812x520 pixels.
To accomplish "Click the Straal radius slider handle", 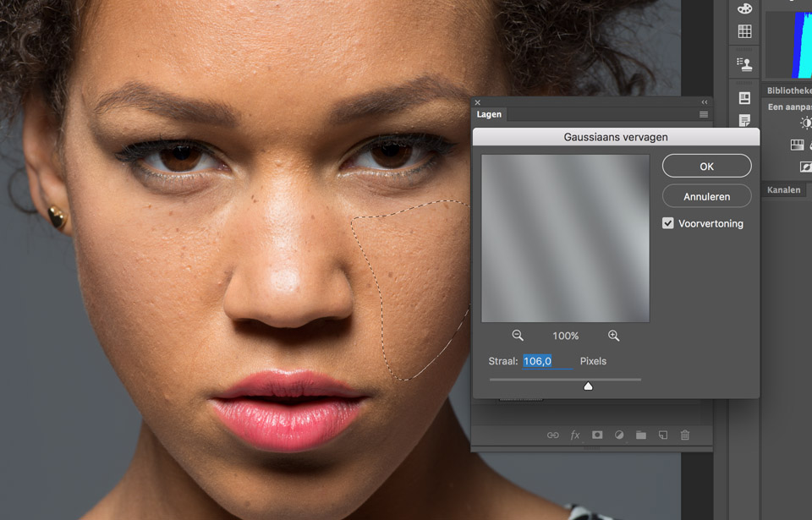I will pos(588,386).
